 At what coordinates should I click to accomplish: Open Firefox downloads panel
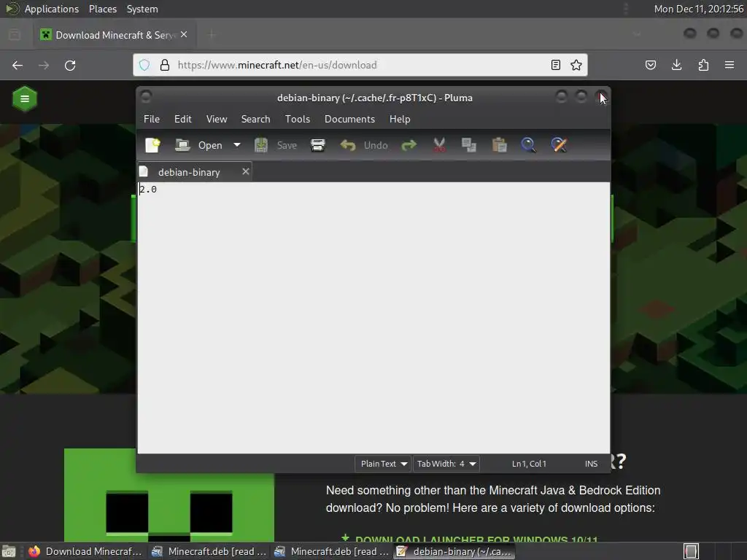click(676, 65)
